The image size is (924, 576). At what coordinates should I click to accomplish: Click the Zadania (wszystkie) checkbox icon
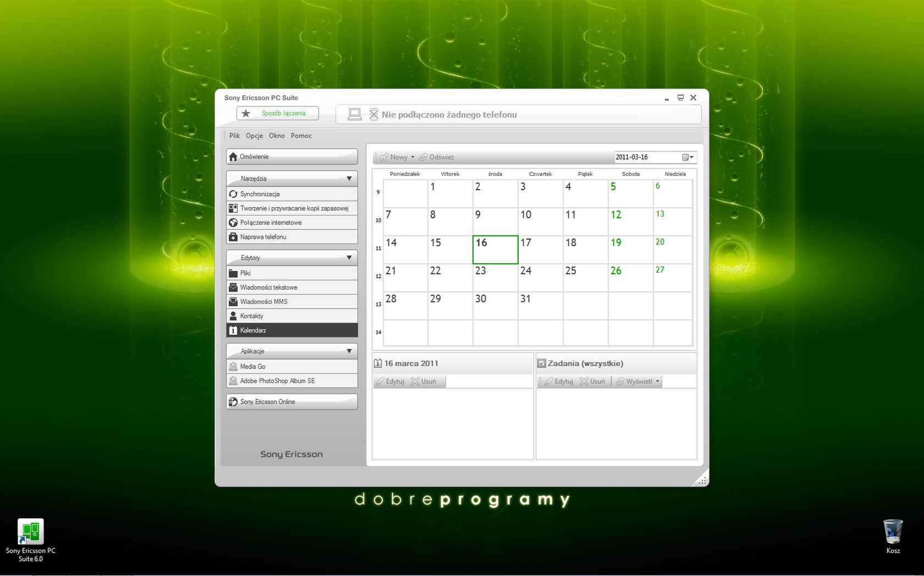point(542,363)
